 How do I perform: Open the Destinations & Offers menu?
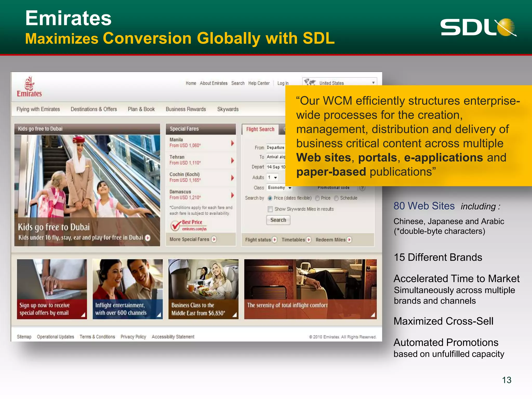click(x=94, y=109)
